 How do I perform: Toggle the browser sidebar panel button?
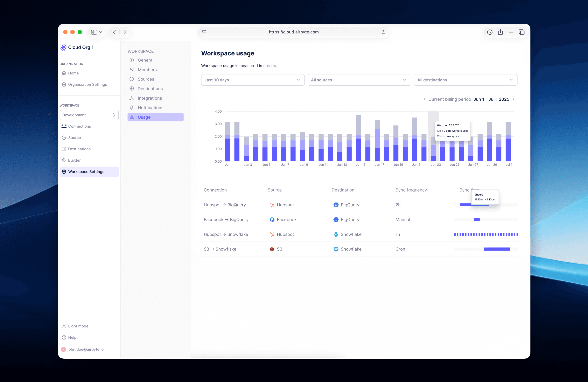tap(94, 32)
